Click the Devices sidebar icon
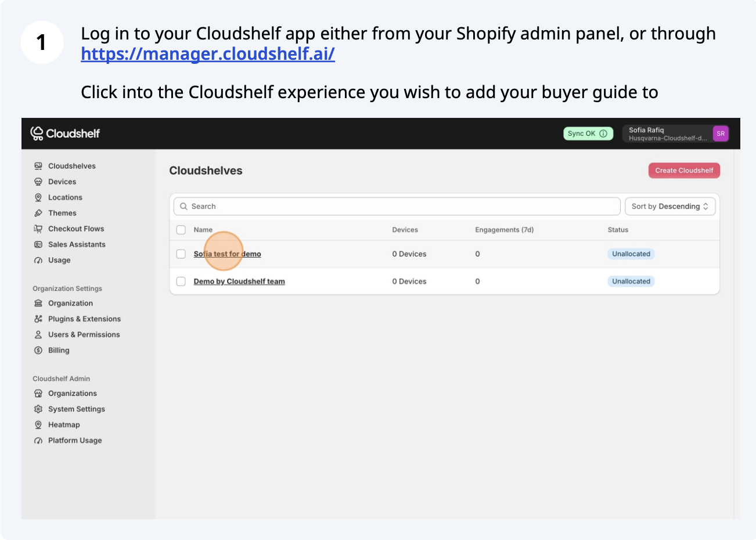 (x=38, y=182)
